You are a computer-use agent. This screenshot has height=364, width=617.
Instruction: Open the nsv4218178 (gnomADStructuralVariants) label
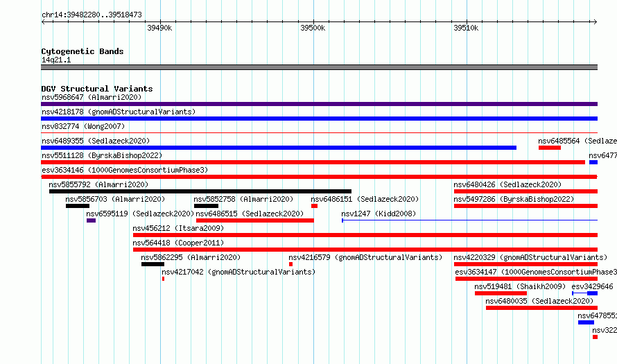tap(119, 112)
